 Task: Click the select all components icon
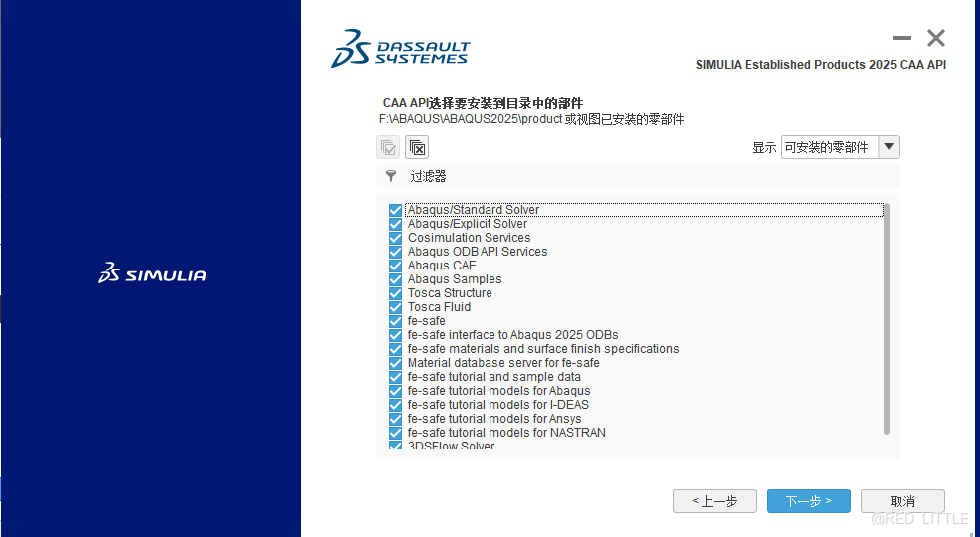[388, 147]
